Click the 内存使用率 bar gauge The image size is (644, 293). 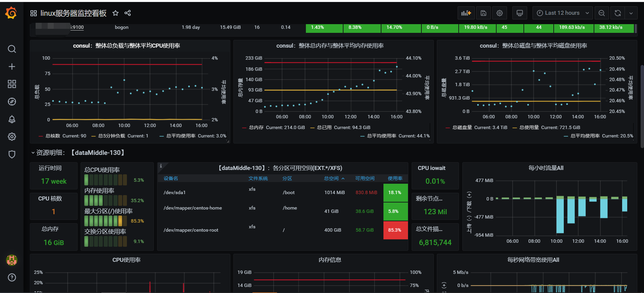106,200
